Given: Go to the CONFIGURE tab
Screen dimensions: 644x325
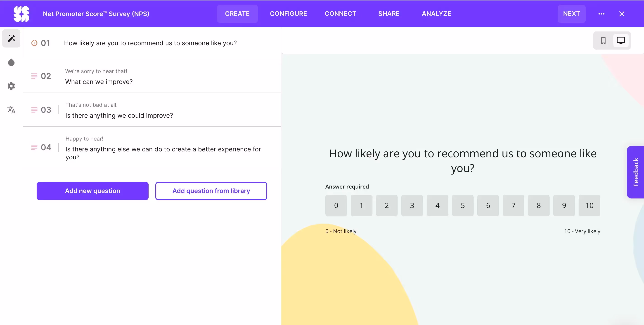Looking at the screenshot, I should click(x=288, y=14).
